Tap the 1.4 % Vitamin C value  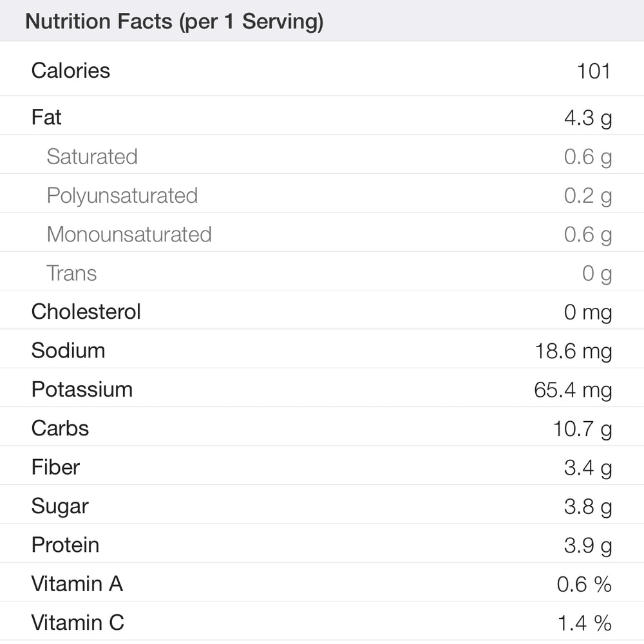pos(584,623)
